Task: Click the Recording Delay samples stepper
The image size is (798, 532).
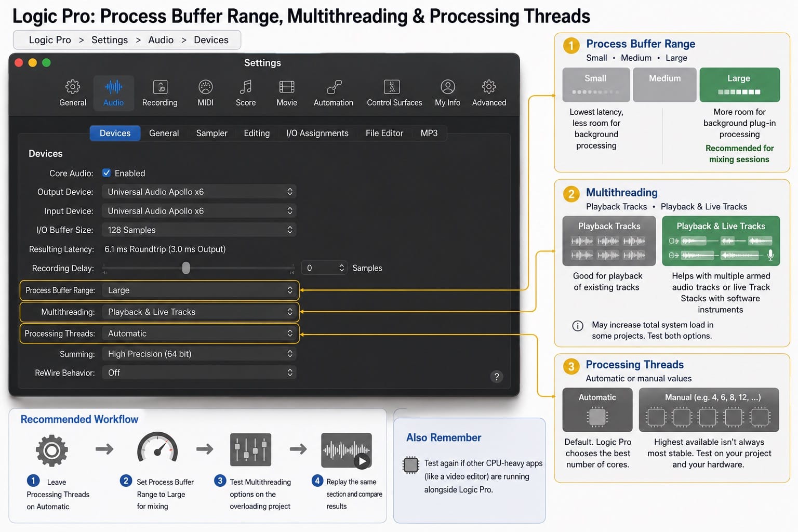Action: [x=341, y=268]
